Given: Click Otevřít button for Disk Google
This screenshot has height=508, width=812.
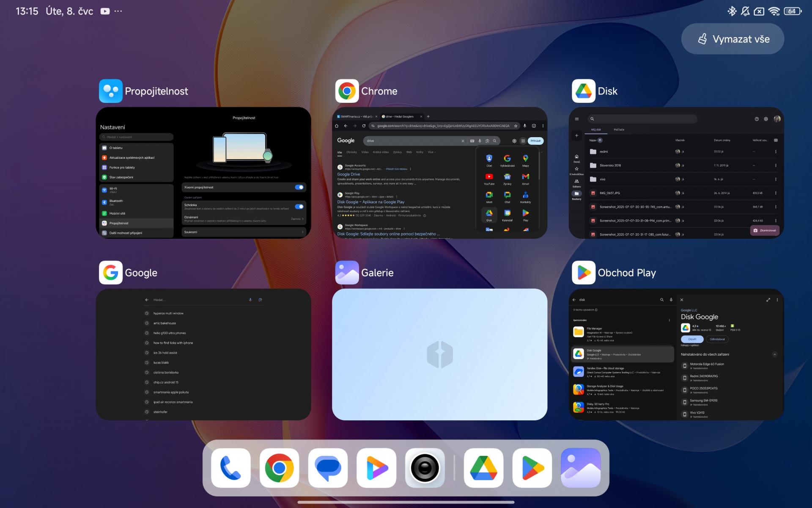Looking at the screenshot, I should click(x=692, y=339).
